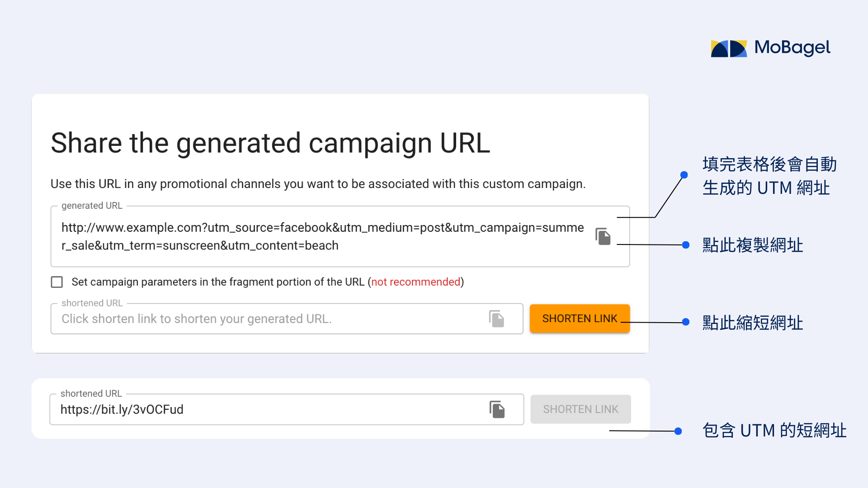Click the 'Use this URL in any promotional channels' description

318,184
